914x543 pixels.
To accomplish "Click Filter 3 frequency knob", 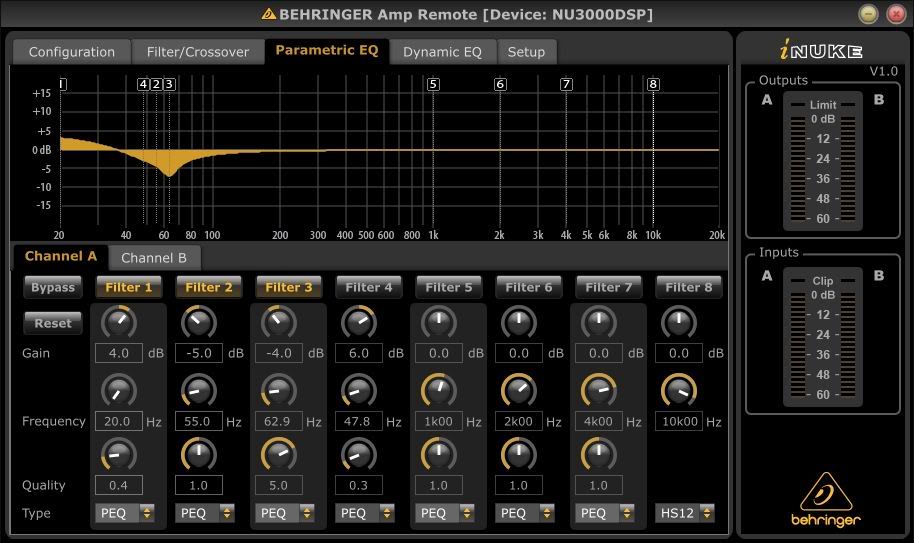I will coord(279,390).
